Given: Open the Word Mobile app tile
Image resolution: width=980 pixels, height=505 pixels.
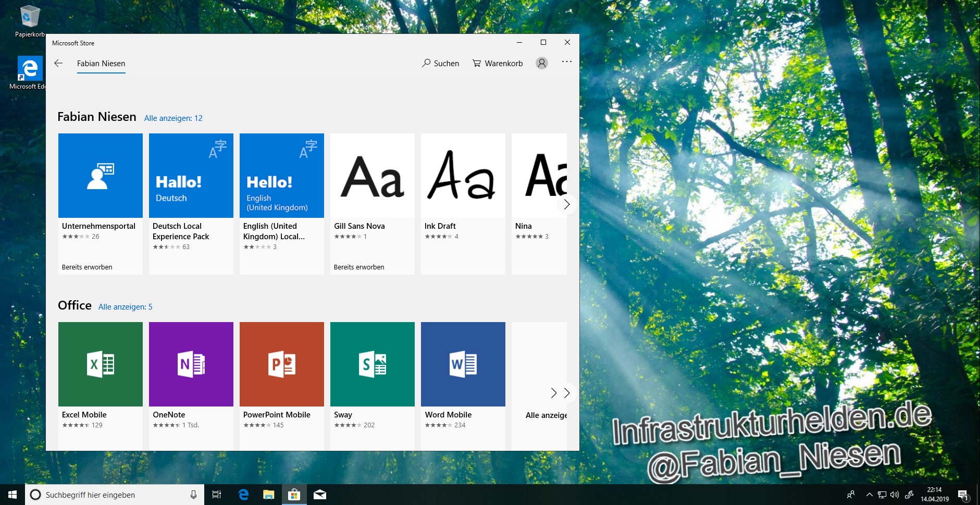Looking at the screenshot, I should point(463,386).
